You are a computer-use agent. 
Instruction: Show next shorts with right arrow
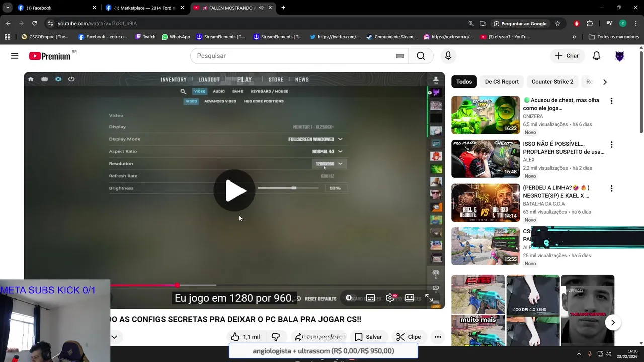click(613, 323)
